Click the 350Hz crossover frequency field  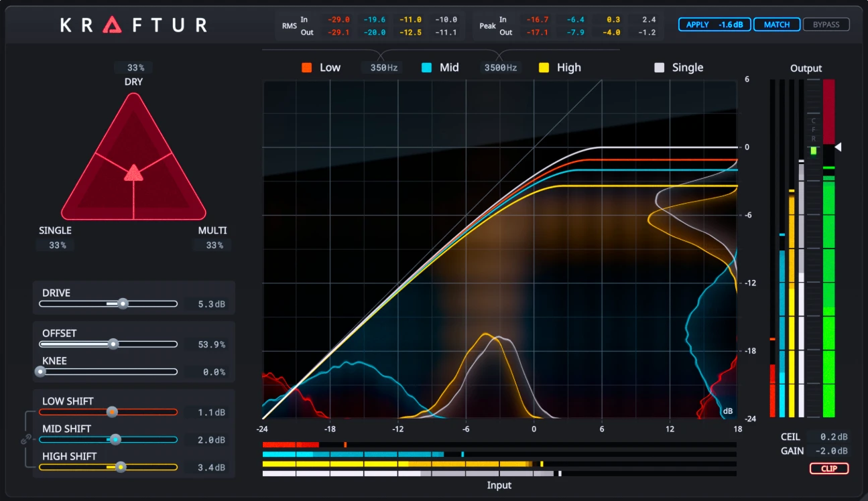pos(383,68)
